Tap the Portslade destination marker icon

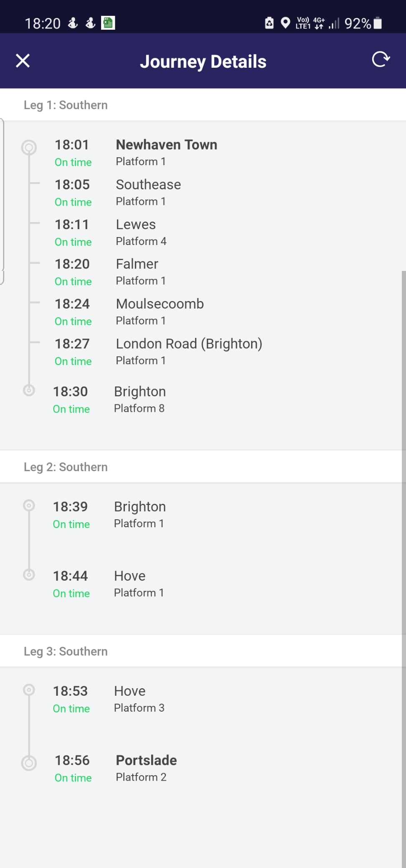coord(29,763)
